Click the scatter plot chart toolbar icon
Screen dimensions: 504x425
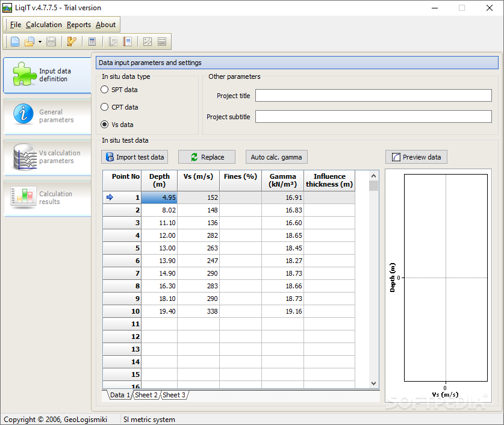click(148, 42)
